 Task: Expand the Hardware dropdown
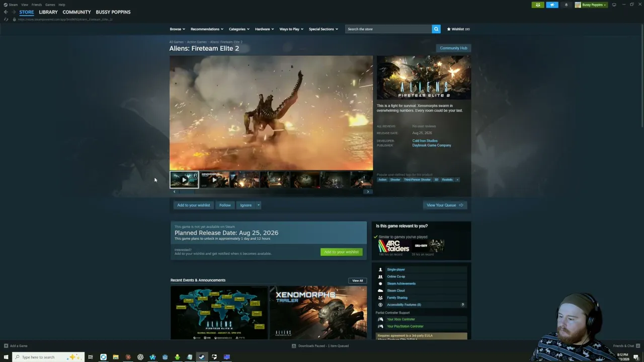click(264, 29)
